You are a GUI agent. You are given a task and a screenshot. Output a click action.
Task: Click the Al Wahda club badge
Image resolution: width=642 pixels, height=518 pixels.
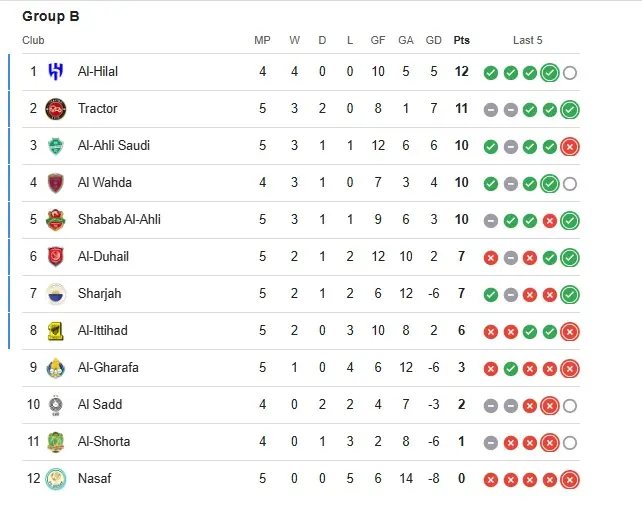tap(55, 183)
